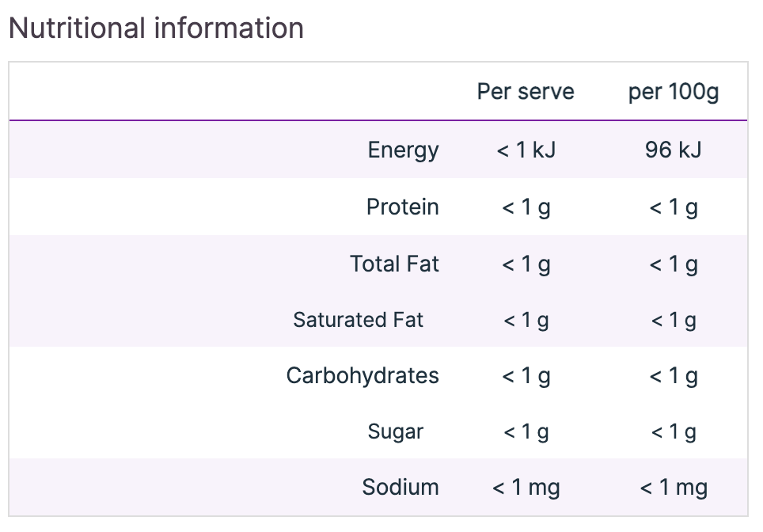Select the Protein per serve value
Viewport: 763px width, 532px height.
526,207
